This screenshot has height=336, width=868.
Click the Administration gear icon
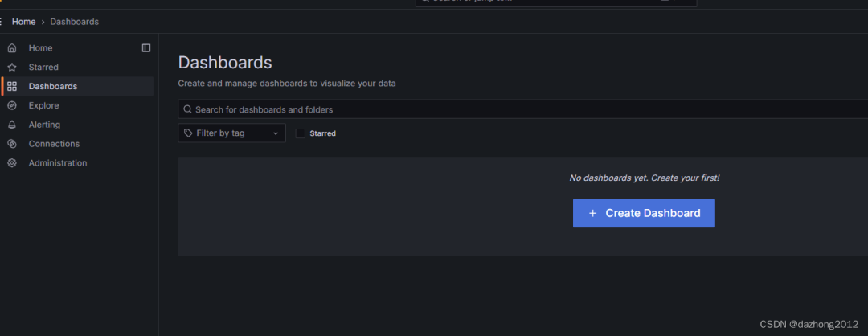click(x=11, y=163)
